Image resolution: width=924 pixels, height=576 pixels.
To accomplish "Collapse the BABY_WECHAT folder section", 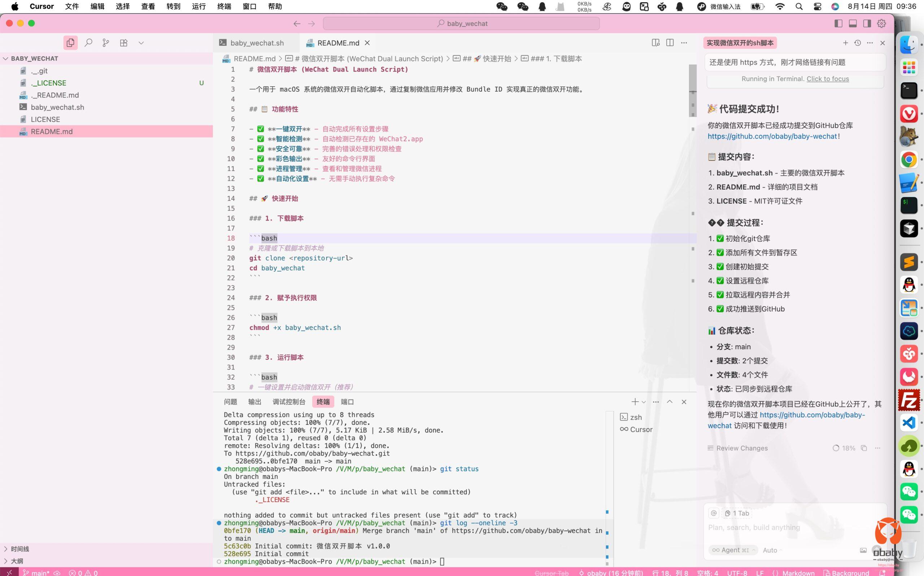I will 106,58.
